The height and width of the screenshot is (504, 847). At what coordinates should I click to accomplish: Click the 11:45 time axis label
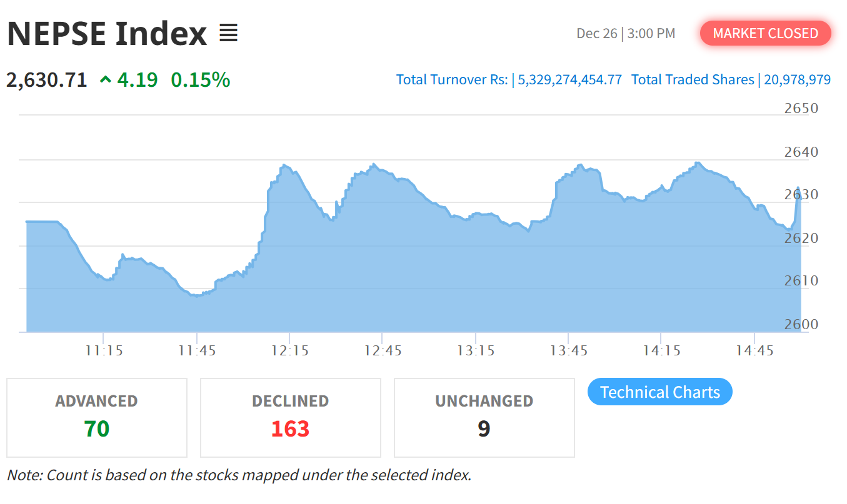(197, 351)
